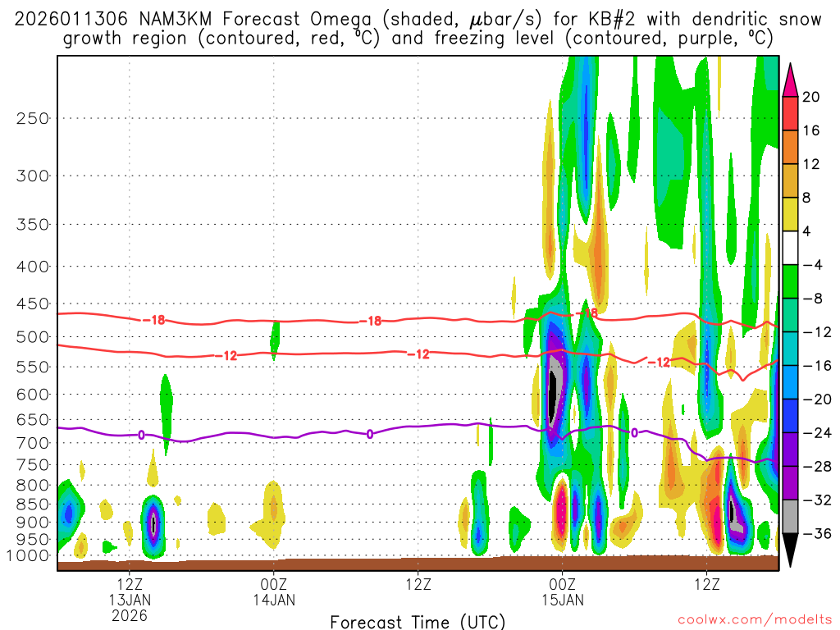
Task: Click the chart title starting 2026011306 NAM3KM
Action: click(418, 20)
